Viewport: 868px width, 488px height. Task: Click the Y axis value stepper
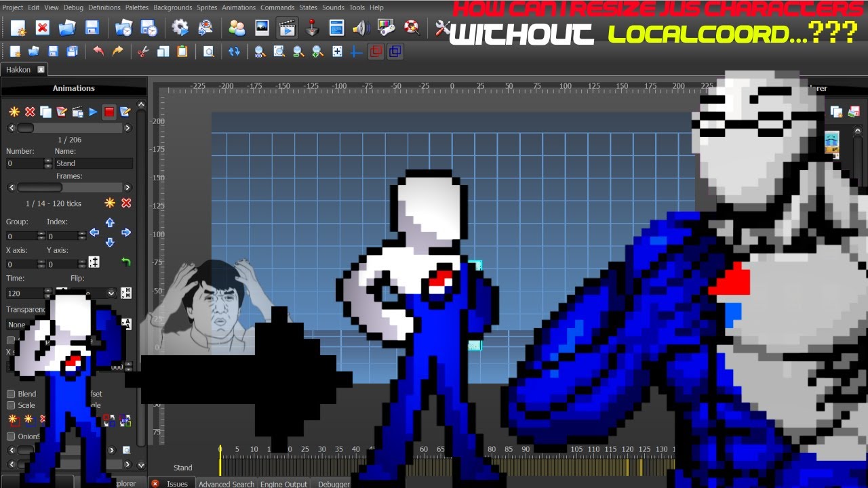click(82, 264)
